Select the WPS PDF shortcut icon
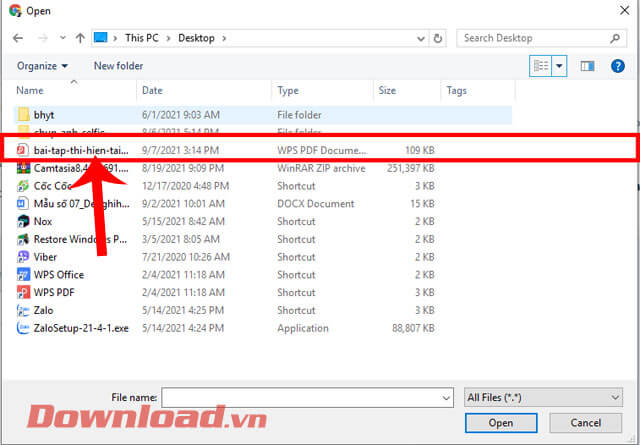This screenshot has width=640, height=445. (23, 292)
